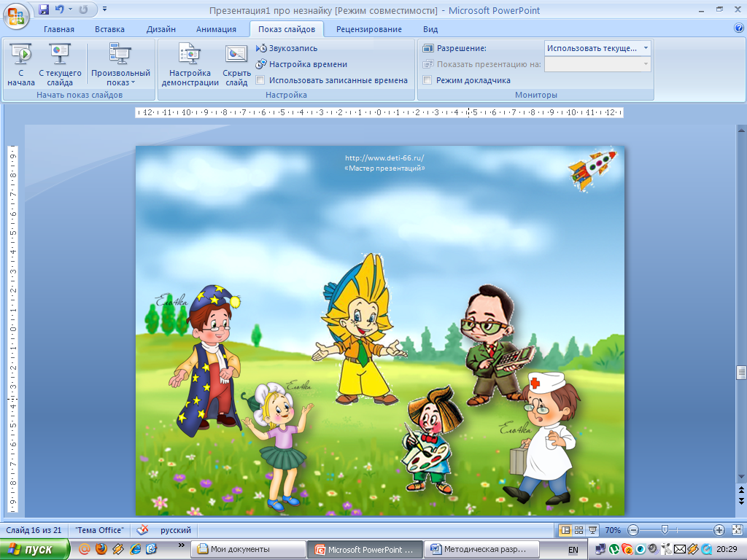Launch Firefox from quick launch bar
Viewport: 747px width, 560px height.
tap(101, 549)
